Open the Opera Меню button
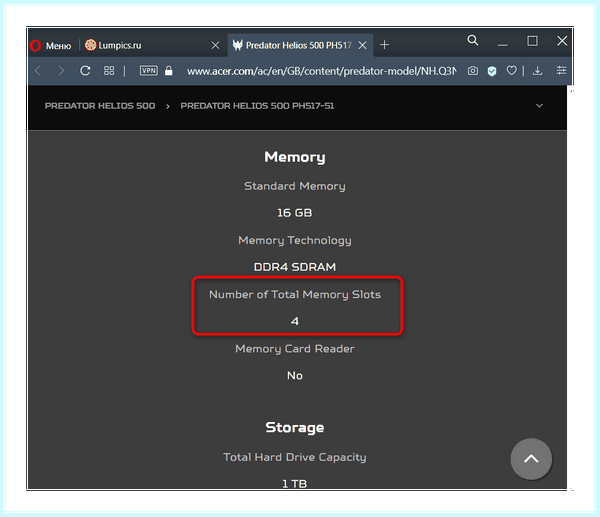 coord(51,46)
